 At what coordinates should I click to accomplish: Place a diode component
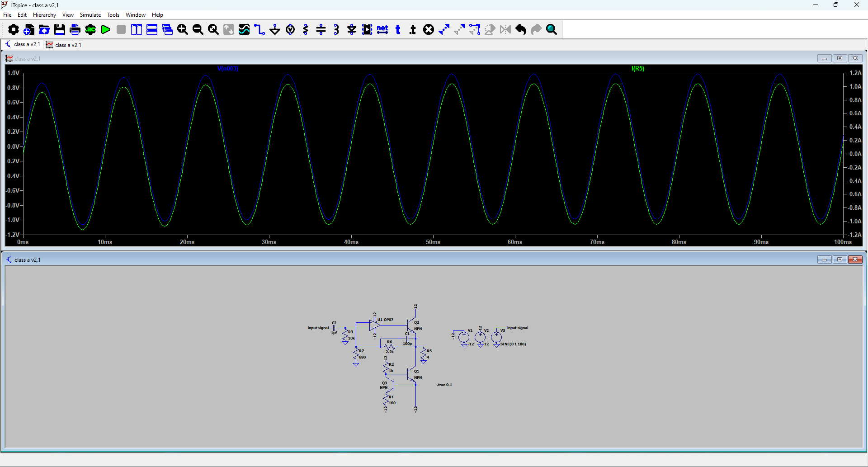pyautogui.click(x=352, y=30)
